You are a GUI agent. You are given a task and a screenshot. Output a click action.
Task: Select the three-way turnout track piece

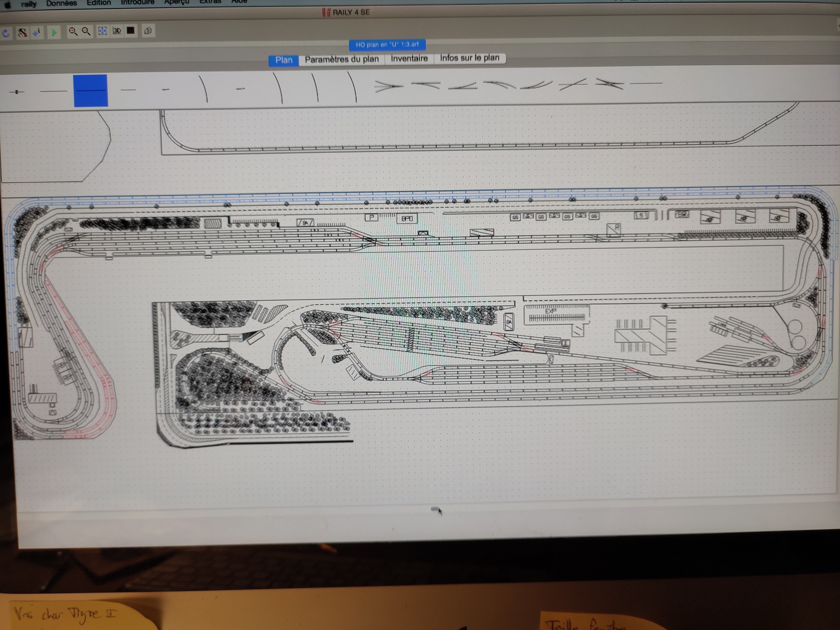pos(388,86)
